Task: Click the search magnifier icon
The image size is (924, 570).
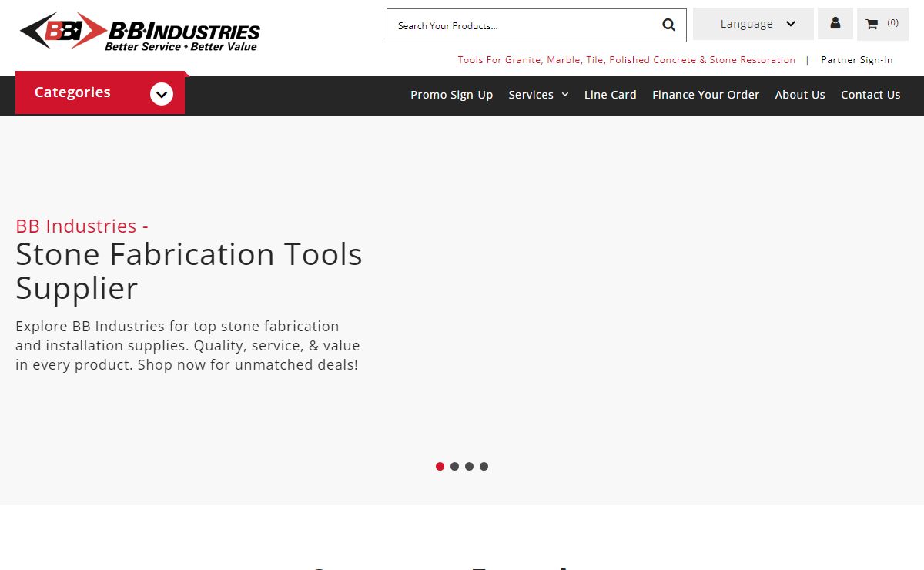Action: [x=668, y=25]
